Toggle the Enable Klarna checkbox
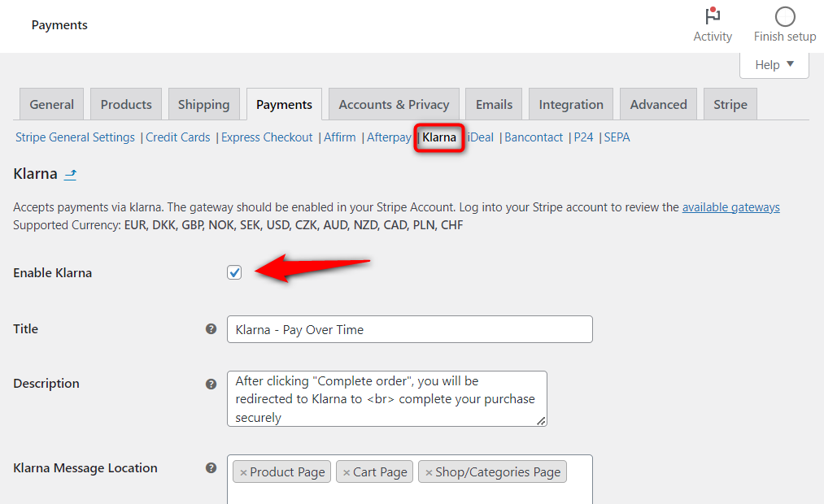Image resolution: width=824 pixels, height=504 pixels. [x=234, y=272]
